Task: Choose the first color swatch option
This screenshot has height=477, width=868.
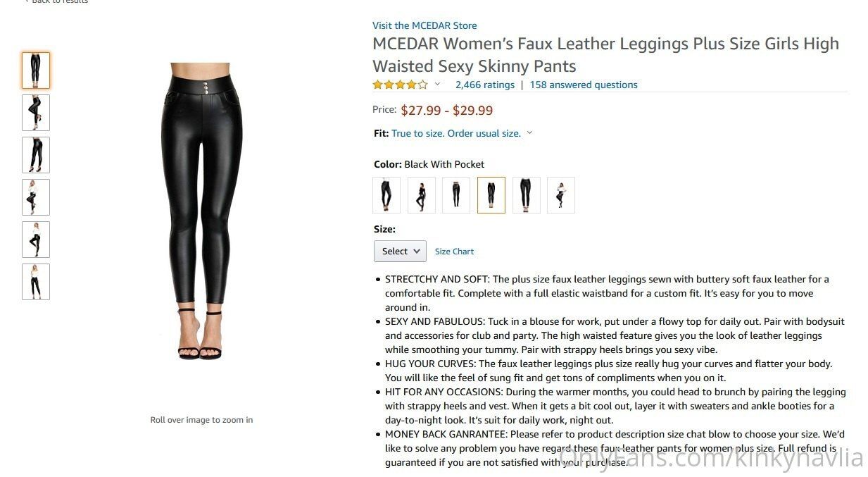Action: tap(386, 195)
